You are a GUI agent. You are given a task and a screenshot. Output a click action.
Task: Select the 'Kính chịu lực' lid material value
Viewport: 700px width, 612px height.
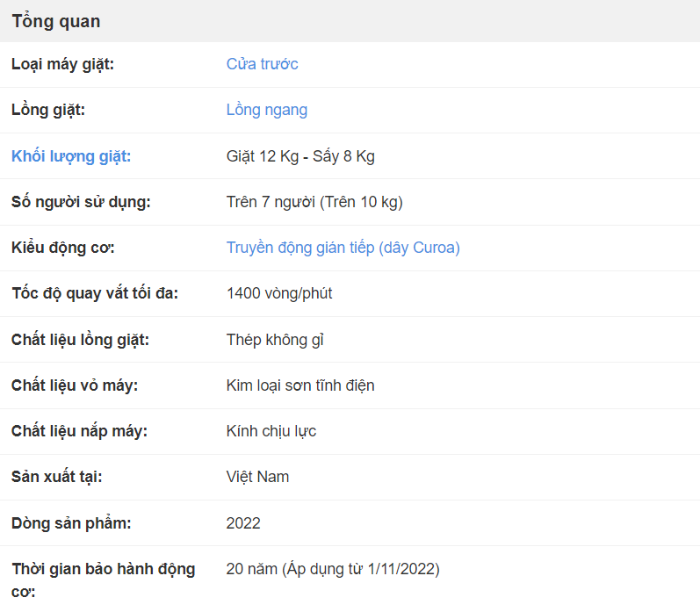[x=271, y=431]
